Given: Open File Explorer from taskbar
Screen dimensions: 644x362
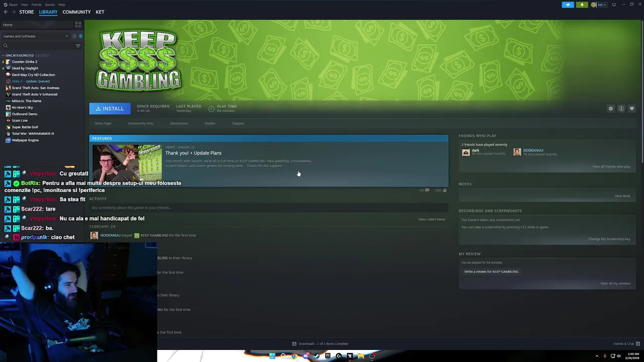Looking at the screenshot, I should (361, 356).
